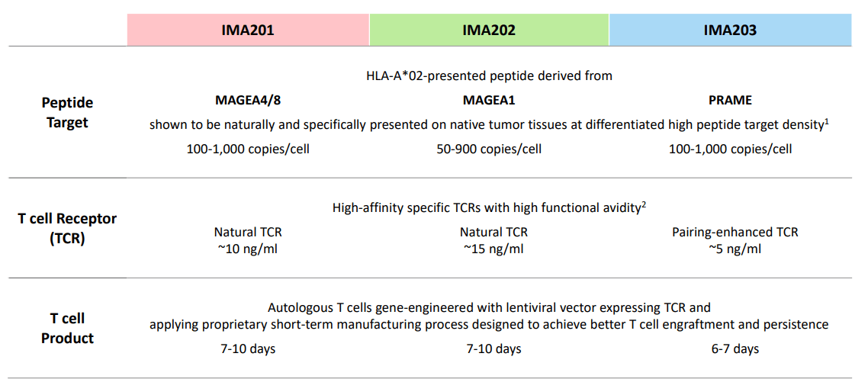The image size is (868, 379).
Task: Click the Pairing-enhanced TCR text
Action: click(x=734, y=232)
